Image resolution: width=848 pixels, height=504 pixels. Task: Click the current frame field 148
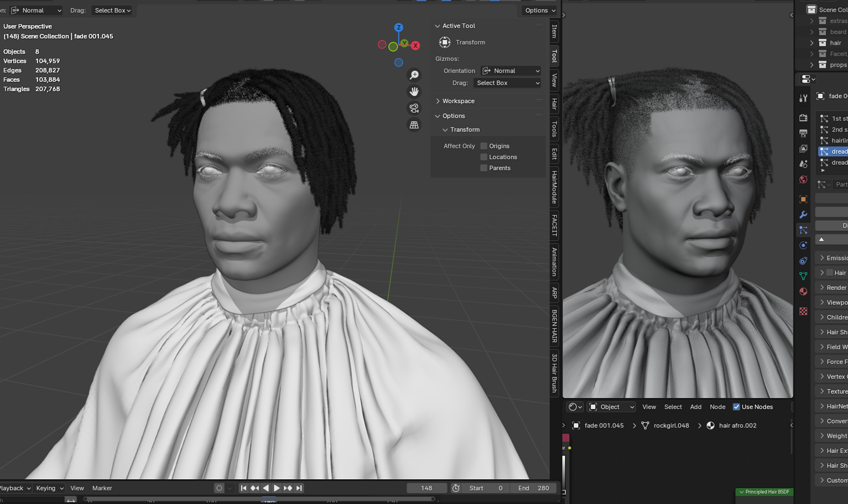pyautogui.click(x=426, y=488)
